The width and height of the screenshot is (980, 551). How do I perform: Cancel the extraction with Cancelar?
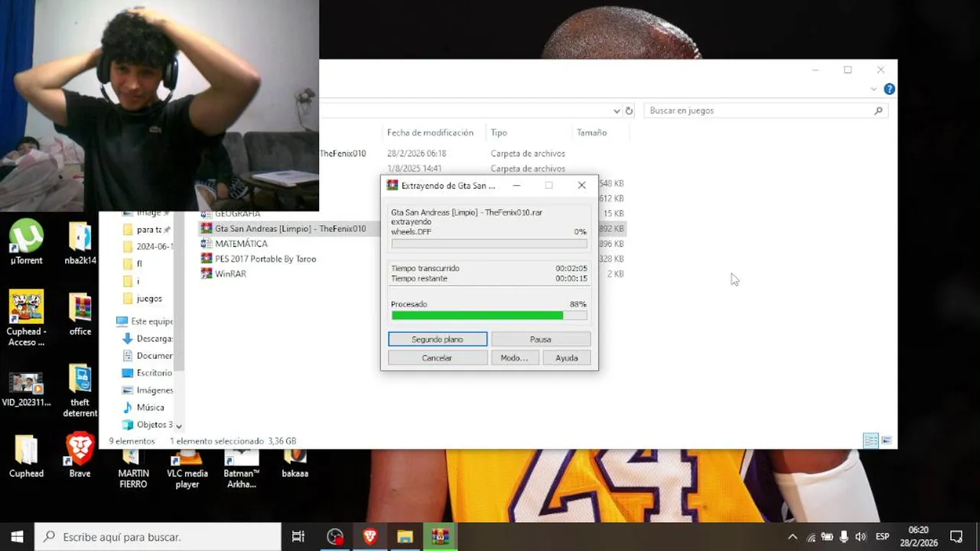[438, 357]
